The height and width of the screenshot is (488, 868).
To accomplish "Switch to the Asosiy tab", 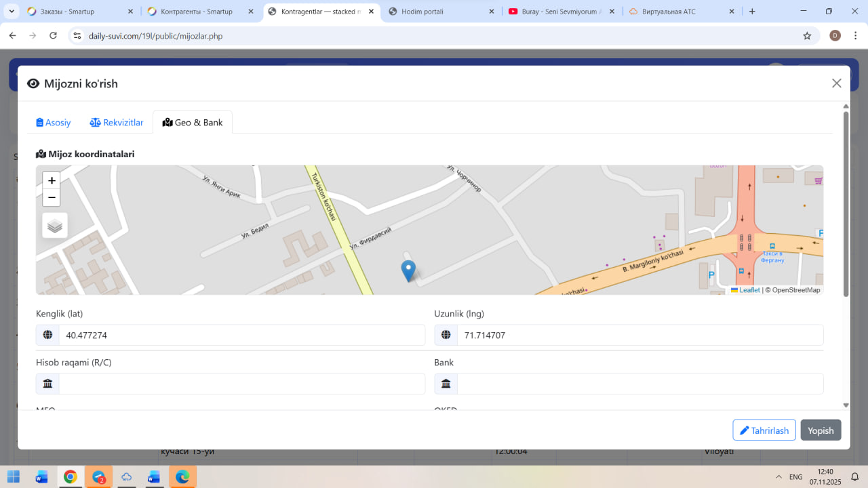I will [x=54, y=123].
